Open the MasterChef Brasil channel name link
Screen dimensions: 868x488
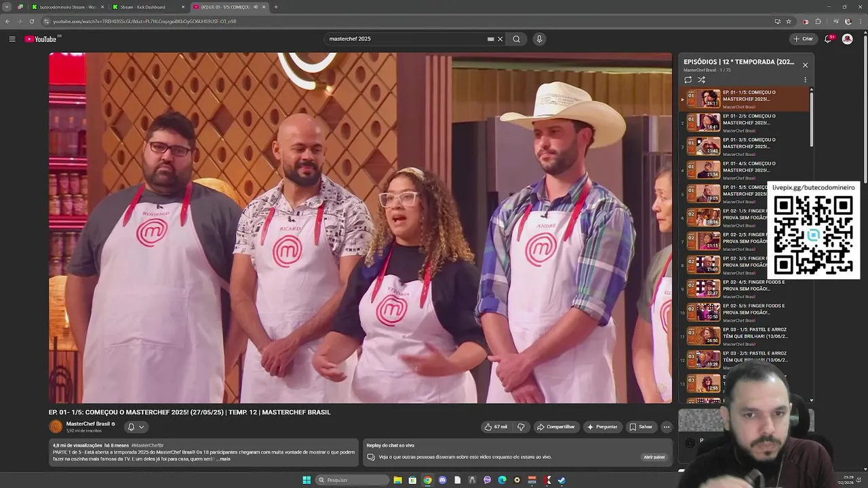point(88,424)
